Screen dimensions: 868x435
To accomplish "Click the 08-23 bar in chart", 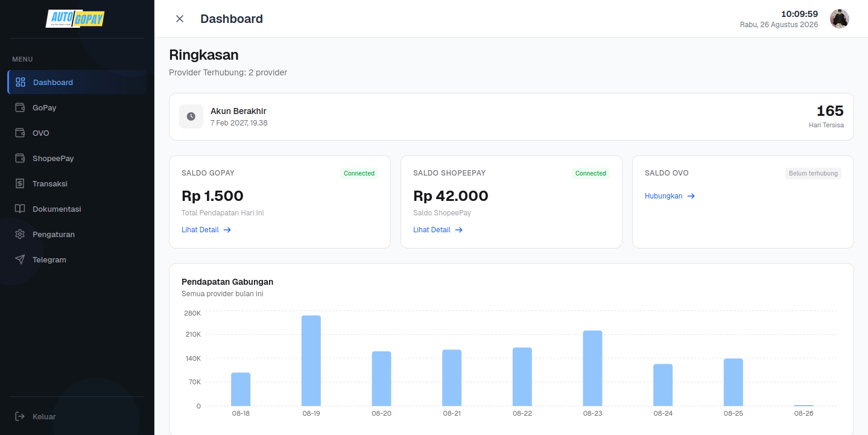I will point(592,368).
